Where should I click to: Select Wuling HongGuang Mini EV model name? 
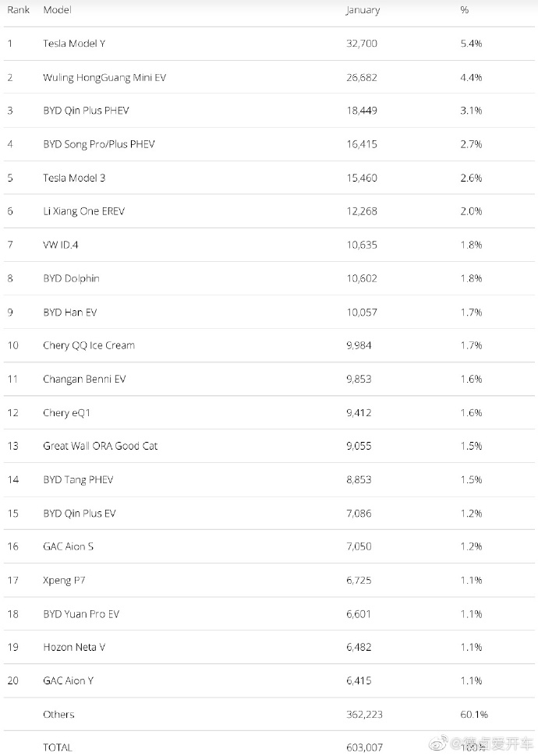pos(104,77)
